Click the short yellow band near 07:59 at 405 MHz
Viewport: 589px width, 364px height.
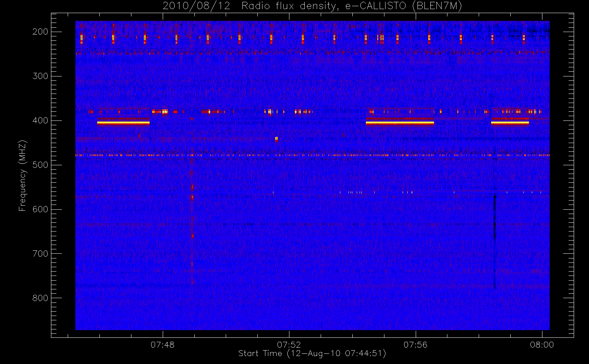[x=510, y=123]
